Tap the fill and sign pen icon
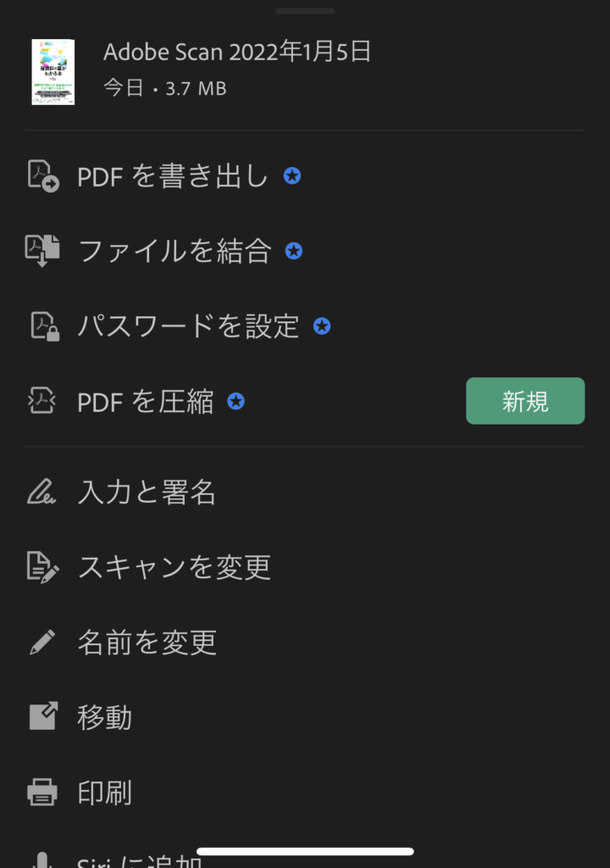 [42, 492]
